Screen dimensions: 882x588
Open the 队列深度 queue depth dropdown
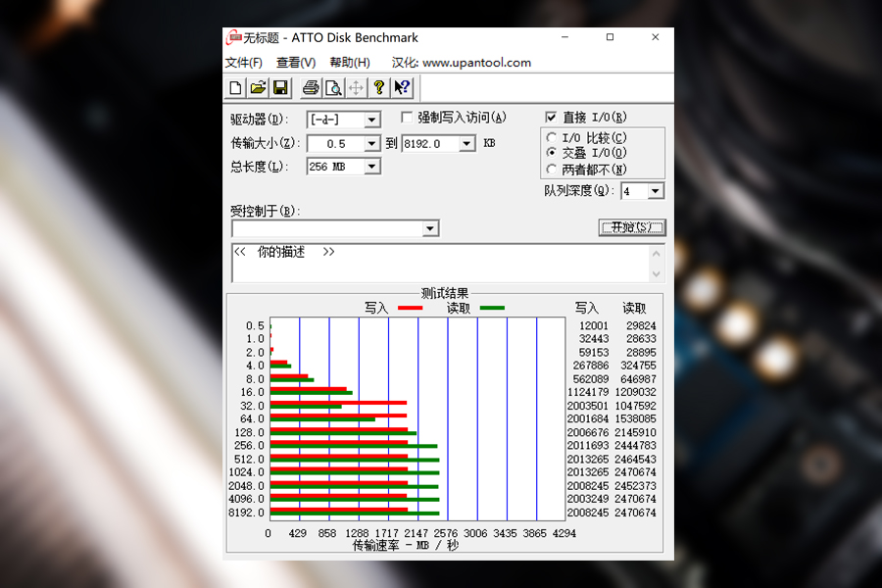click(655, 190)
